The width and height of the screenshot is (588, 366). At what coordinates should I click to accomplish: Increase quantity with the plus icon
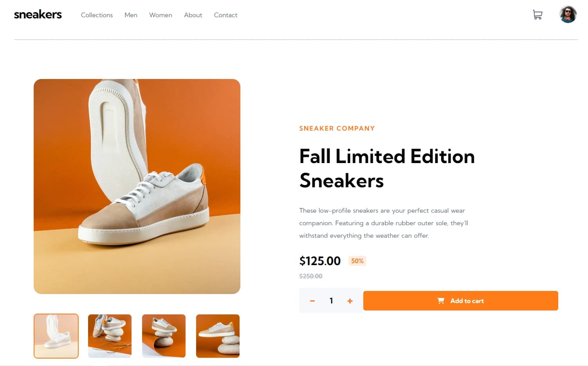tap(350, 301)
